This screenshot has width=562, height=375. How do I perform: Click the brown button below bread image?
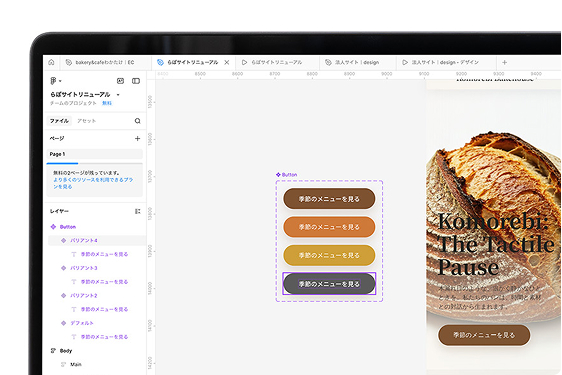484,335
